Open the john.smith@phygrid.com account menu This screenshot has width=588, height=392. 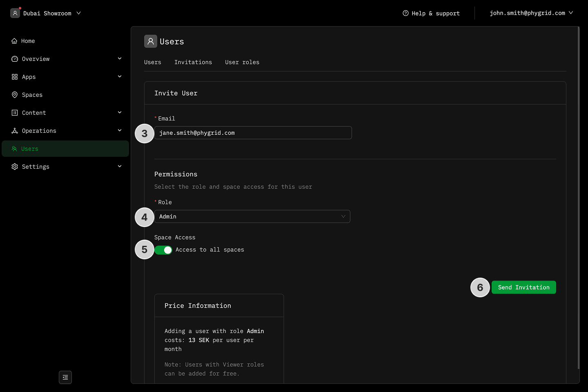tap(531, 13)
